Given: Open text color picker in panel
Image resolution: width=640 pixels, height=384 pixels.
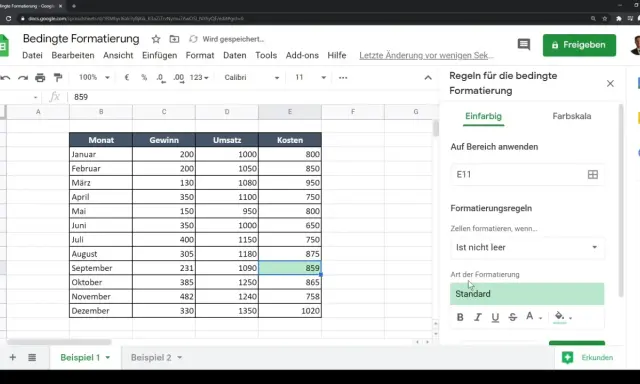Looking at the screenshot, I should [533, 317].
